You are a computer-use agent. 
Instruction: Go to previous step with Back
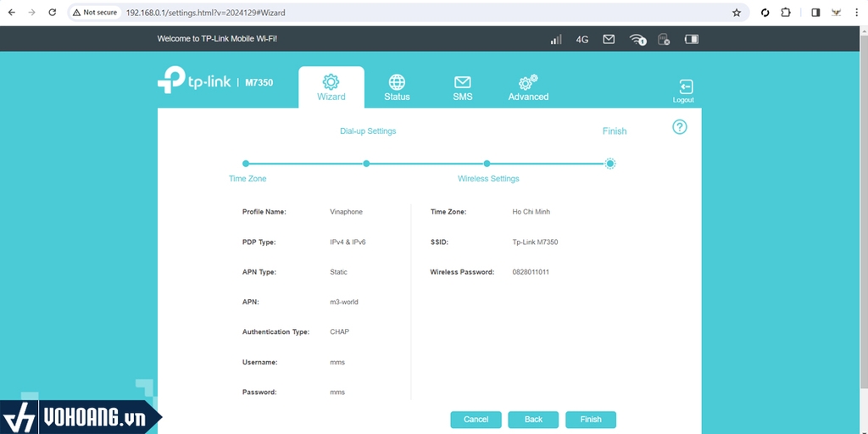(x=533, y=420)
